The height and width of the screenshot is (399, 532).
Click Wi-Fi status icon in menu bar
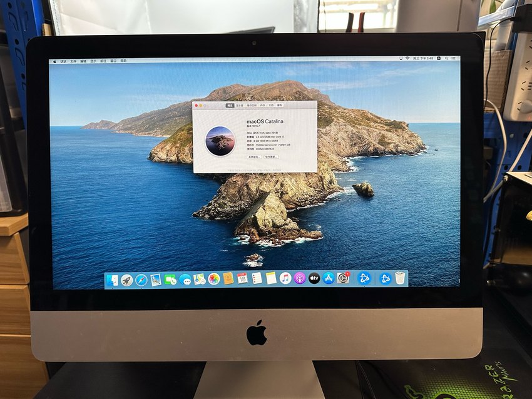(x=407, y=58)
